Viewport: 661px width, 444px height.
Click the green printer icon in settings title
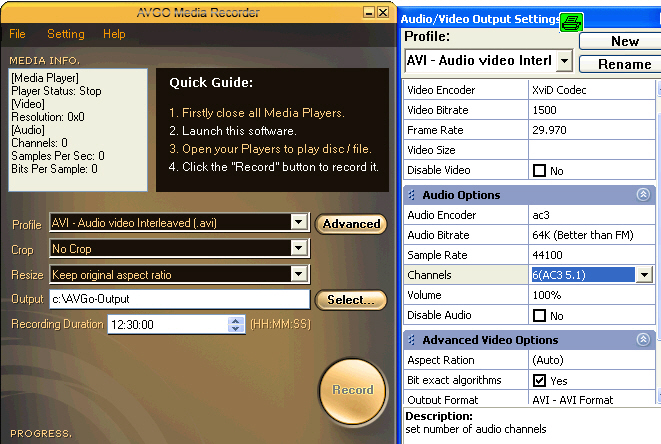point(571,22)
